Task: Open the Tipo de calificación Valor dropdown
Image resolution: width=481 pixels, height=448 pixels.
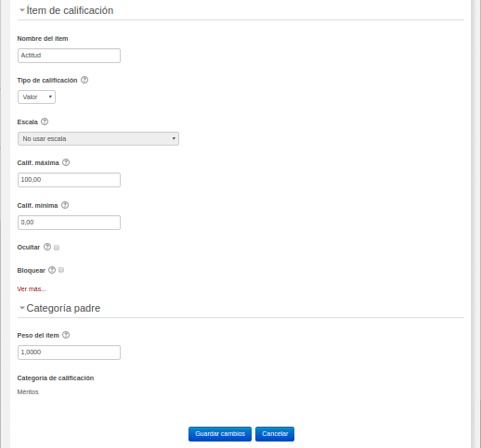Action: 36,97
